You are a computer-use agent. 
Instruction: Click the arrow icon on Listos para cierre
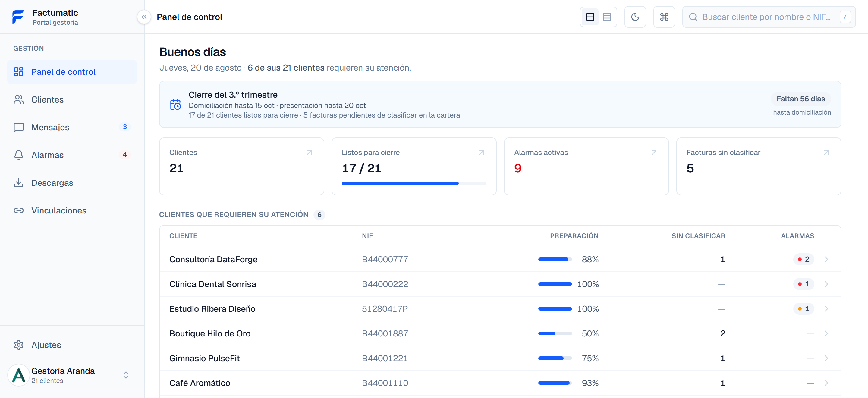[482, 153]
